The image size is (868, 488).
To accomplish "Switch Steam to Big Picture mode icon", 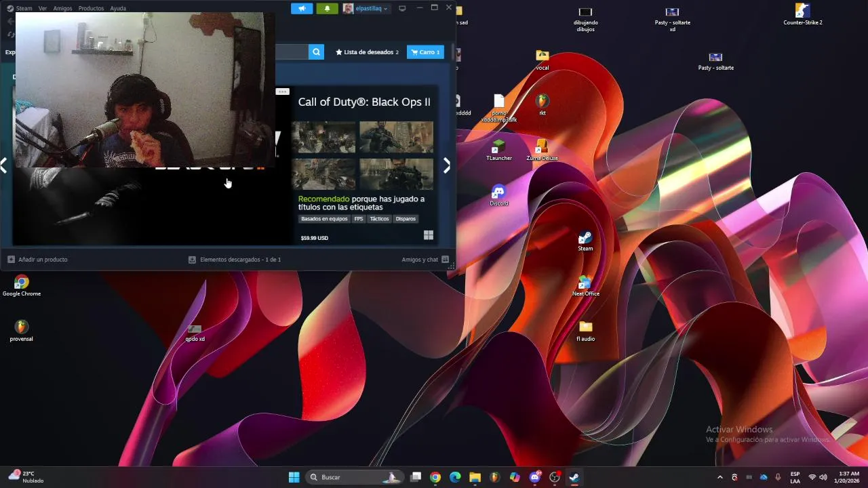I will coord(402,8).
